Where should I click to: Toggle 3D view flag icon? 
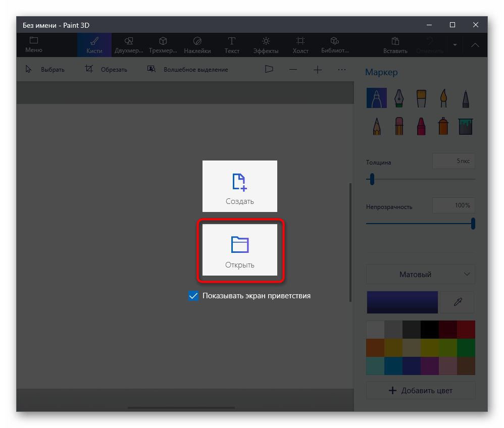click(269, 70)
